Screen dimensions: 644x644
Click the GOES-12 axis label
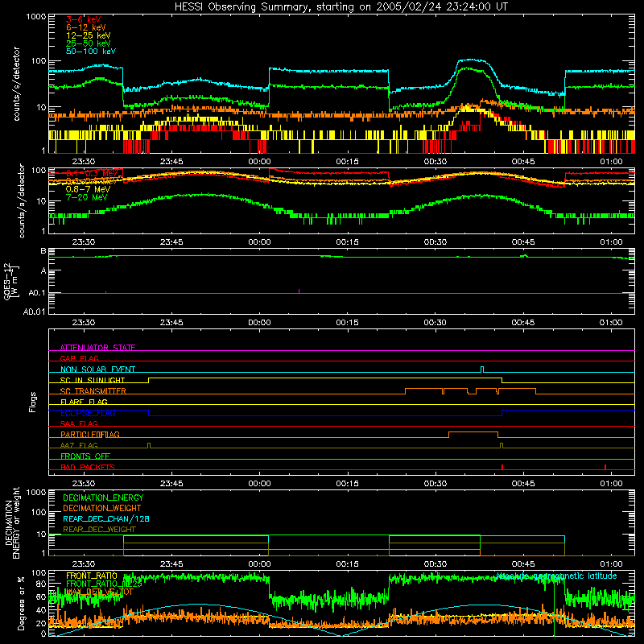[11, 281]
